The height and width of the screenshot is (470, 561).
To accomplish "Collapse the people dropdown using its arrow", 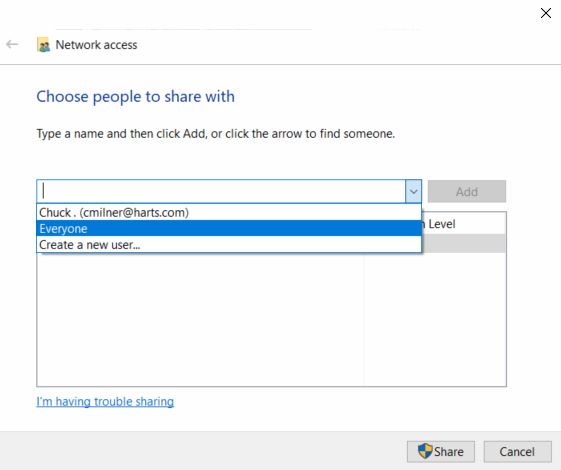I will click(x=413, y=191).
